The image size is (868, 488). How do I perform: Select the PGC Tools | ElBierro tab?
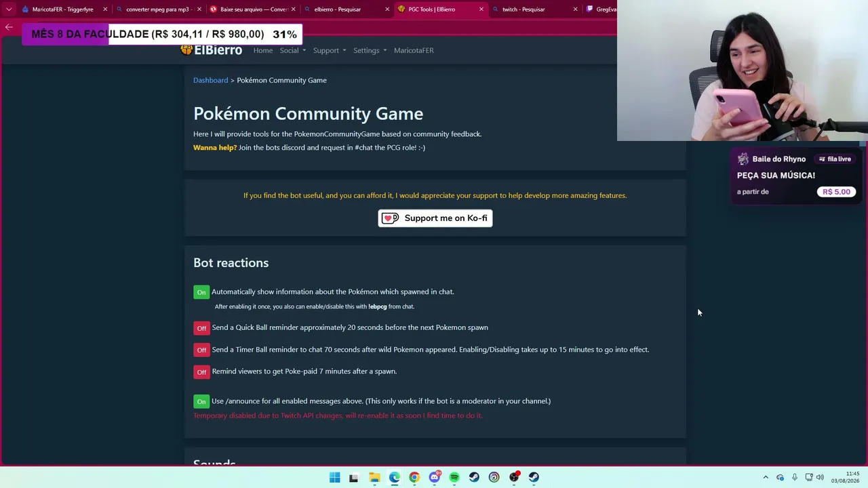[441, 9]
